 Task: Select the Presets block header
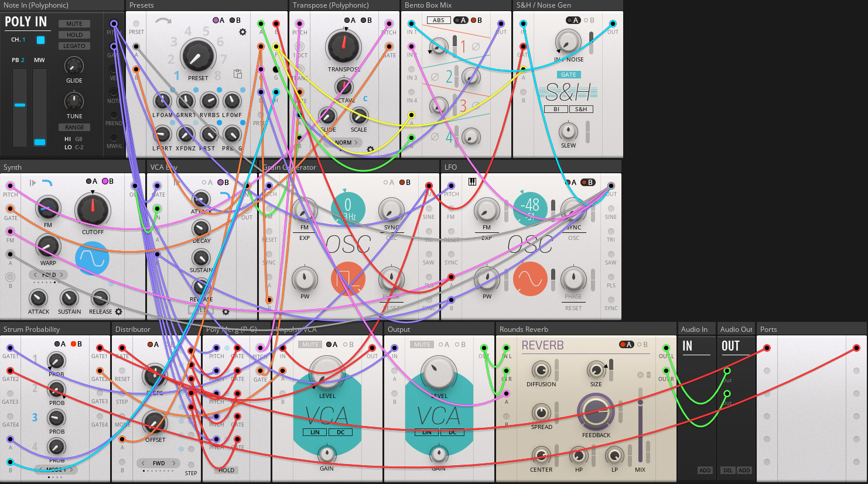[x=207, y=5]
